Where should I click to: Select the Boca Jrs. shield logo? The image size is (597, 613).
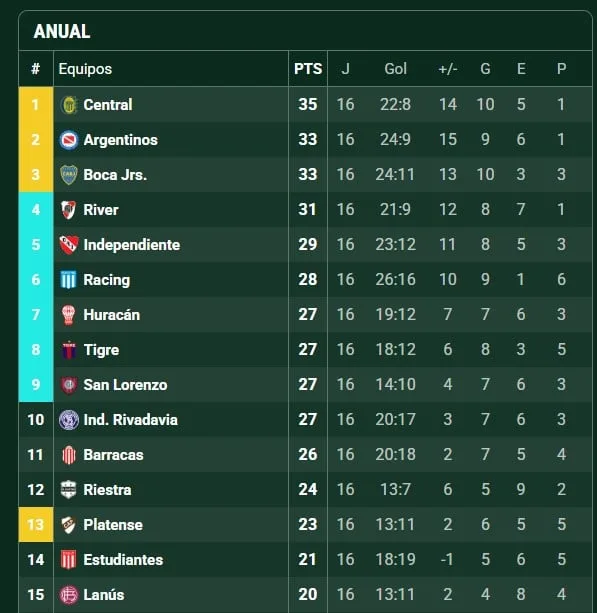pos(69,175)
